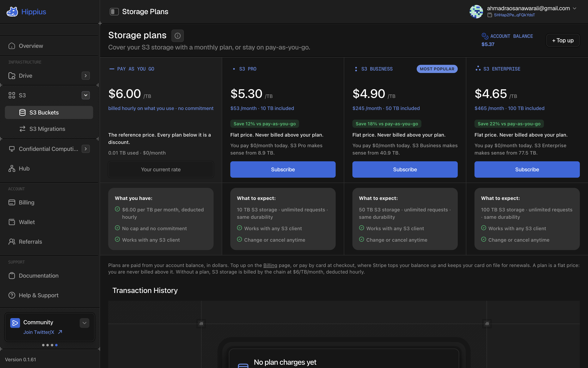Click the Help & Support question icon

point(12,295)
